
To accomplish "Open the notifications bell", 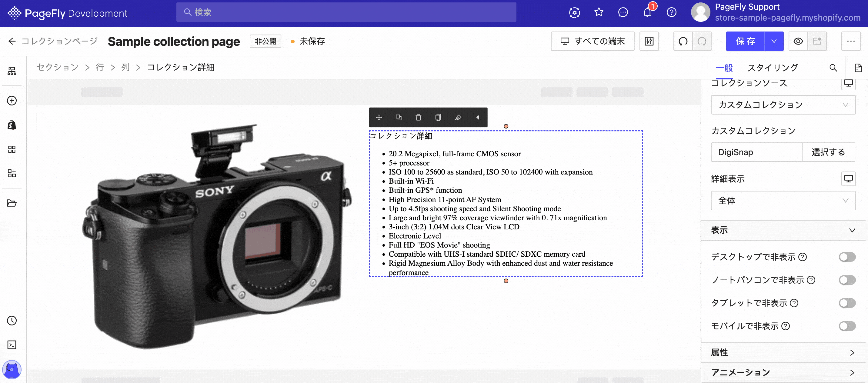I will point(647,13).
